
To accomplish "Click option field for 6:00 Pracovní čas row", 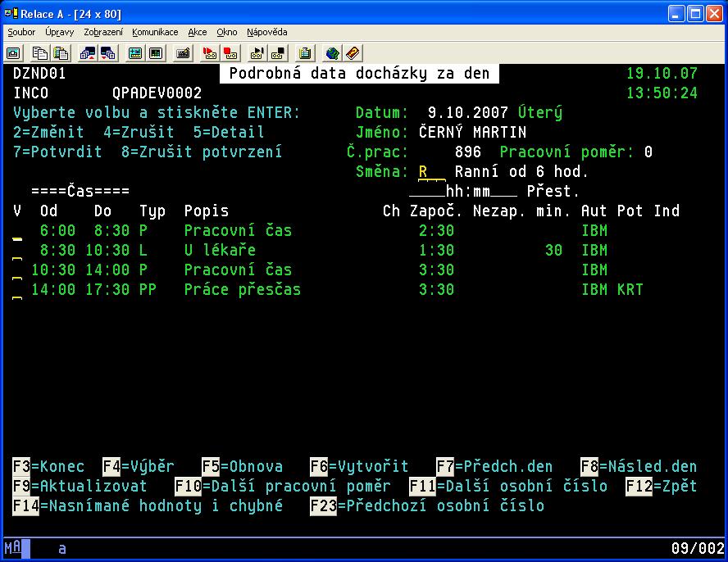I will 17,232.
